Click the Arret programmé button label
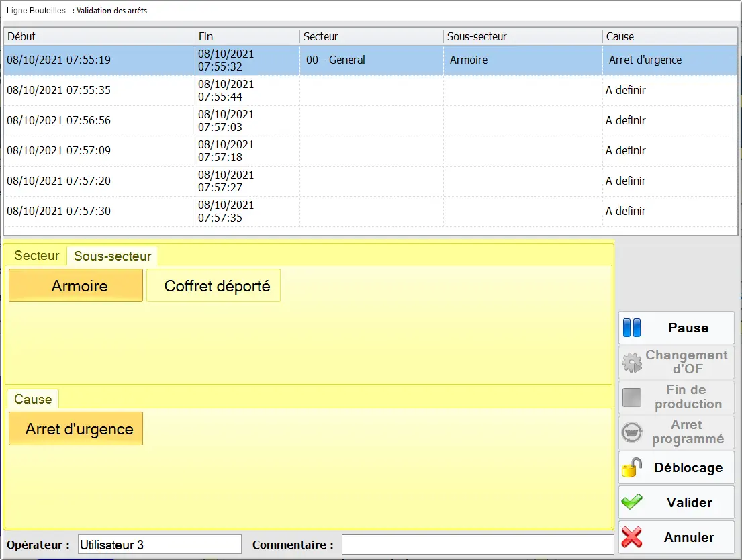This screenshot has height=560, width=742. [x=688, y=432]
